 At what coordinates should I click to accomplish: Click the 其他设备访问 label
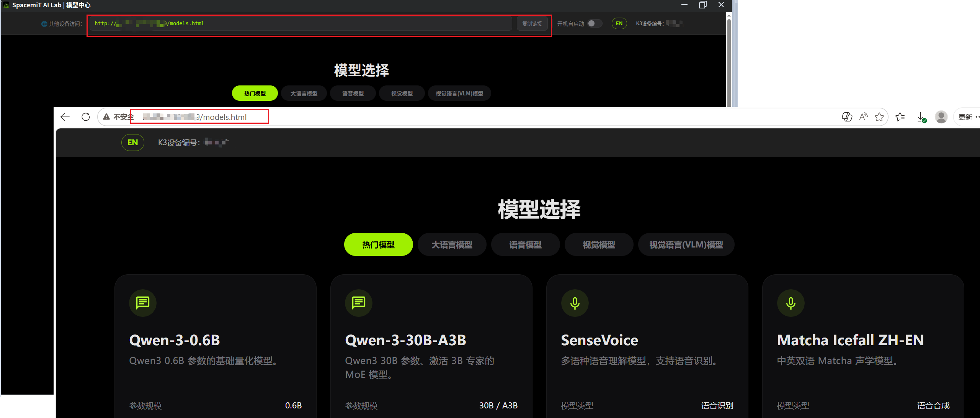point(65,24)
